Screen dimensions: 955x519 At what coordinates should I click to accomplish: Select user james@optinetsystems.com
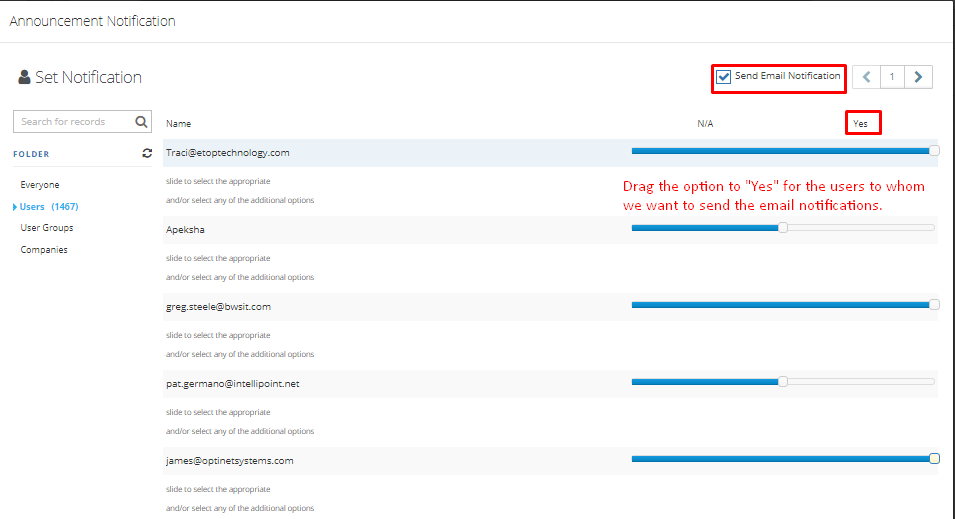230,461
